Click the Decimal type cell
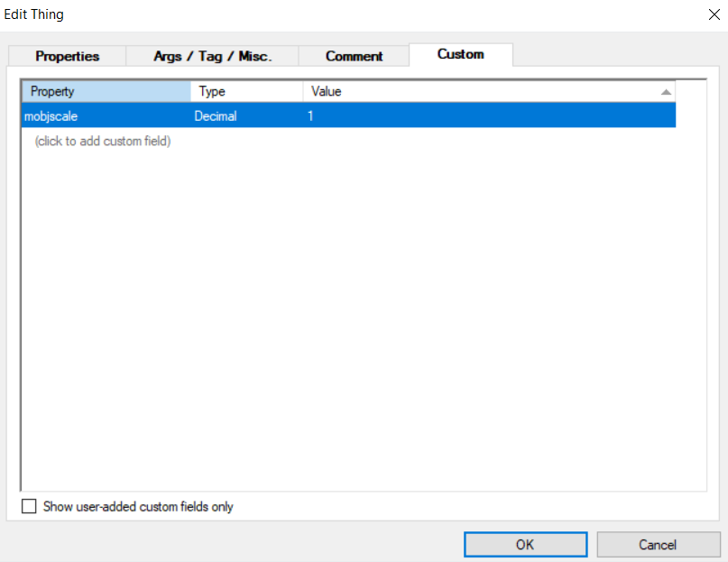Screen dimensions: 728x562 click(x=246, y=115)
